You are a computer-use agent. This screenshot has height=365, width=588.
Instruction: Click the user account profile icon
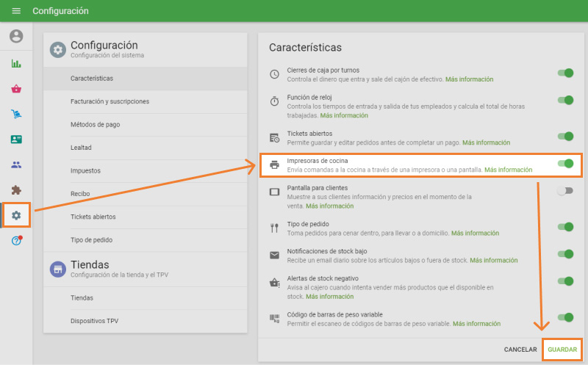(x=16, y=36)
